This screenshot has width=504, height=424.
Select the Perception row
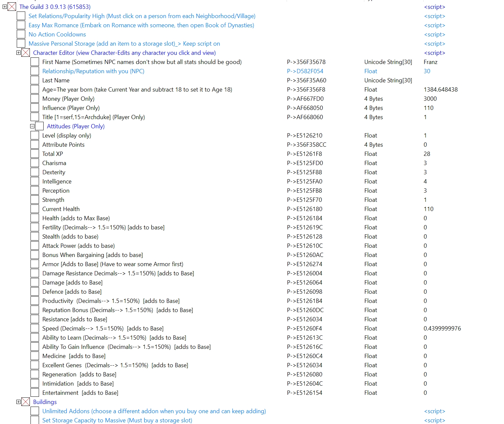coord(56,190)
